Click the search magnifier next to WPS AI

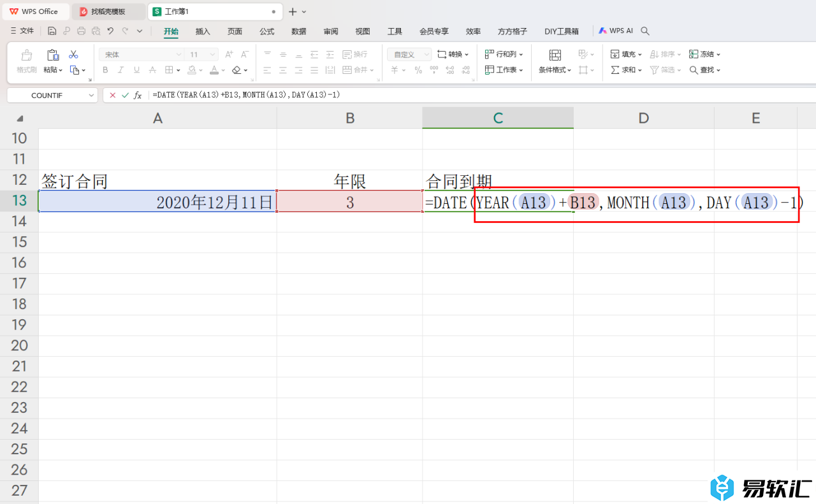[x=645, y=31]
